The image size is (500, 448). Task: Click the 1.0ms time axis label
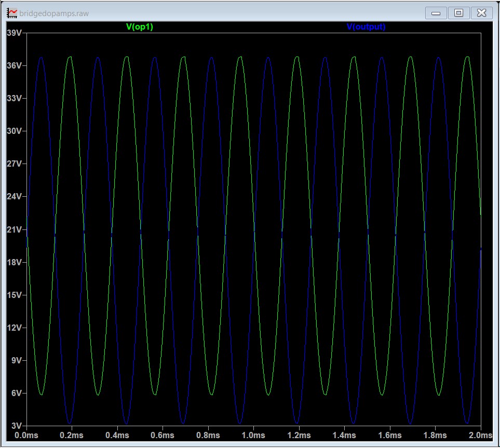253,435
